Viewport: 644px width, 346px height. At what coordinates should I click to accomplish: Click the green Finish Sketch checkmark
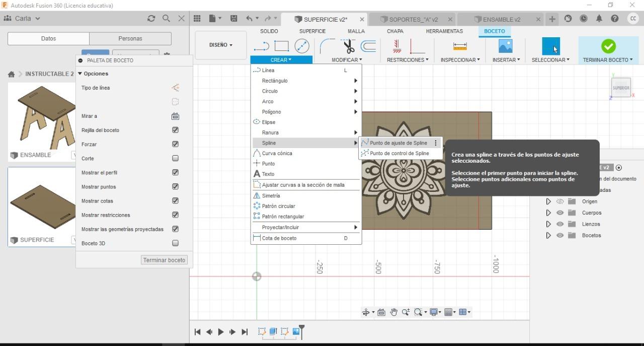point(608,46)
